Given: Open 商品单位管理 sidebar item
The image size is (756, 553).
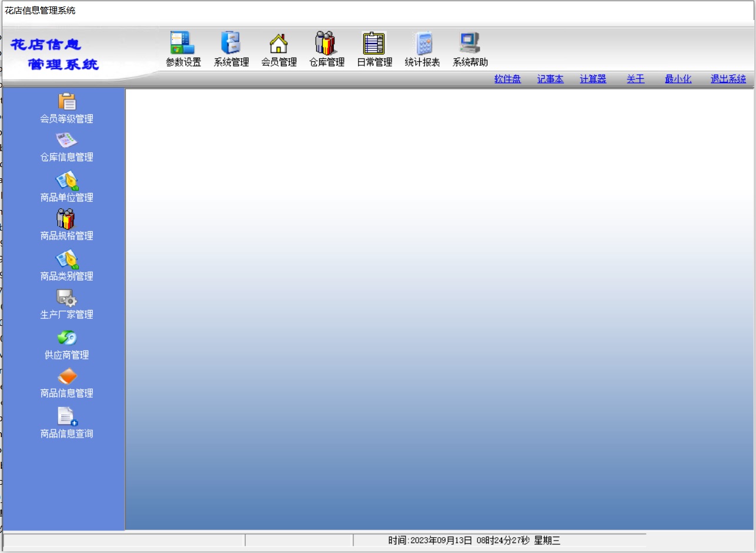Looking at the screenshot, I should (x=66, y=181).
